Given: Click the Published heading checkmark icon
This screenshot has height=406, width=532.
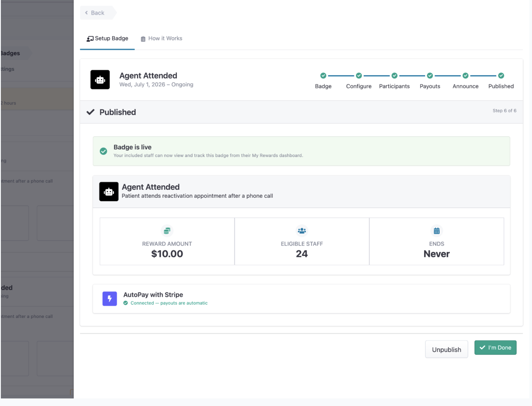Looking at the screenshot, I should 91,112.
